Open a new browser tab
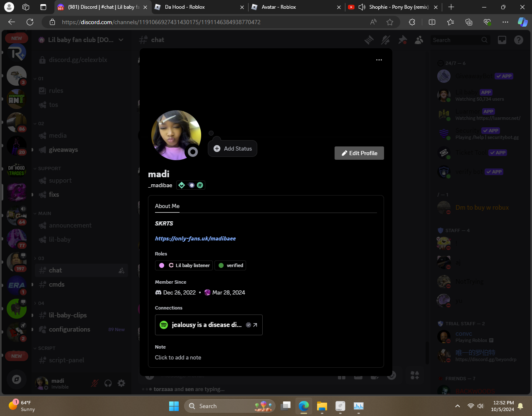 click(x=451, y=7)
